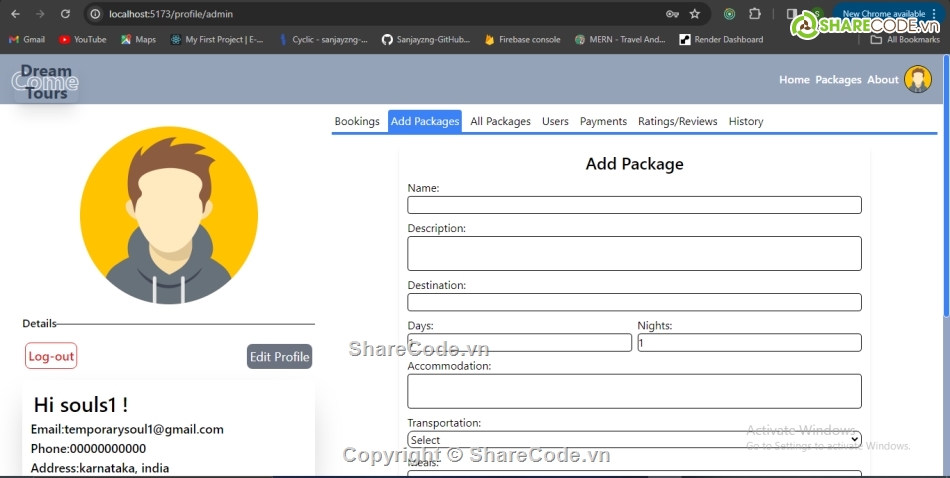
Task: Click the password key icon in address bar
Action: [x=672, y=14]
